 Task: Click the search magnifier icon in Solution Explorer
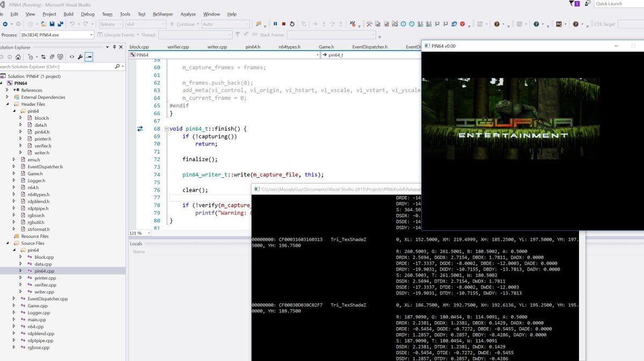point(118,67)
